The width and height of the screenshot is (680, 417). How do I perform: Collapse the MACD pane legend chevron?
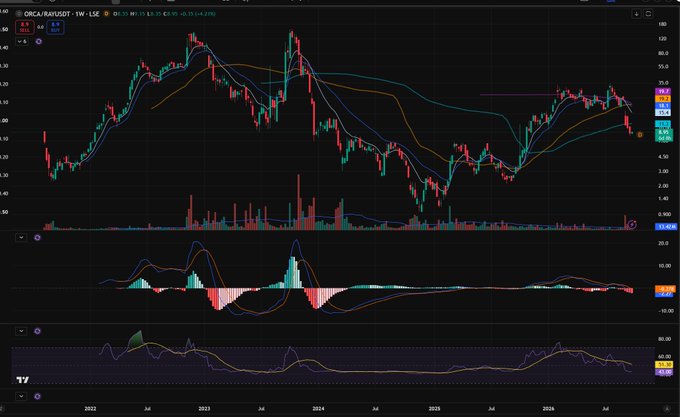[x=21, y=238]
